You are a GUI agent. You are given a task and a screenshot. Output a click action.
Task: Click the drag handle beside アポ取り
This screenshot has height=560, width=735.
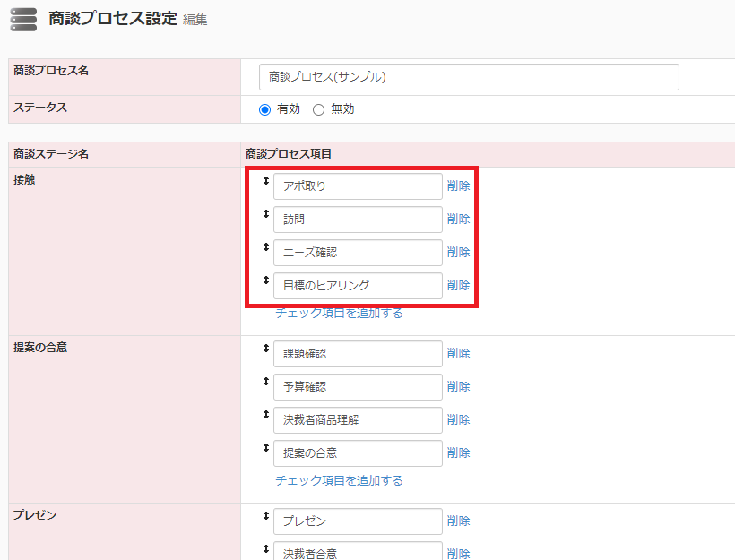(x=265, y=181)
